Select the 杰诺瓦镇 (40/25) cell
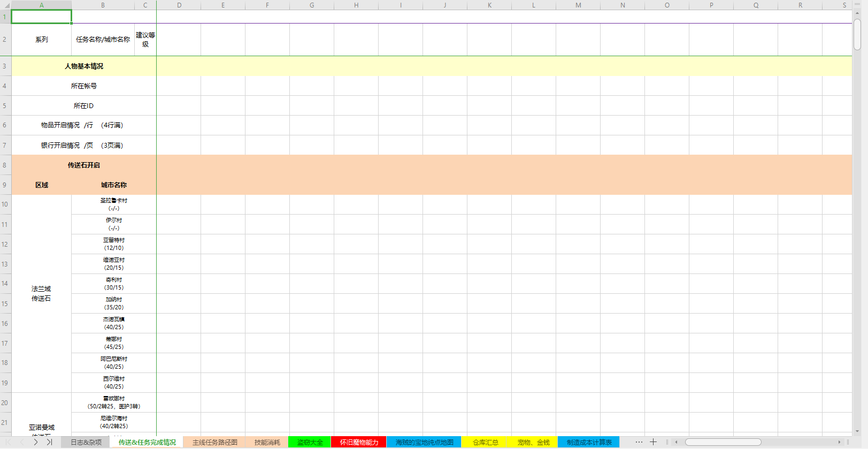The image size is (868, 449). (114, 323)
